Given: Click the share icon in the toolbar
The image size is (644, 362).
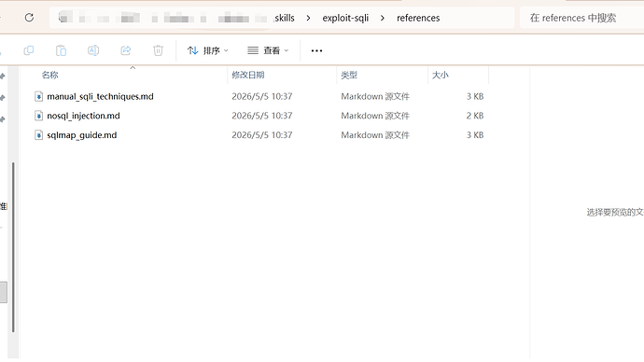Looking at the screenshot, I should click(126, 50).
